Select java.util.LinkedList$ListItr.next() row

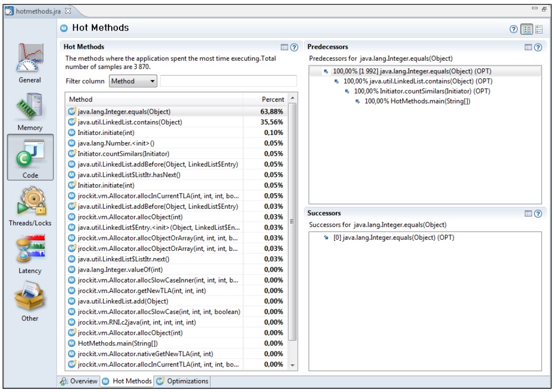(x=176, y=259)
